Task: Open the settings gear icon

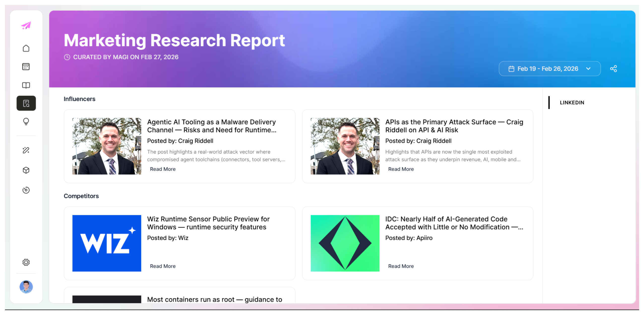Action: click(x=26, y=262)
